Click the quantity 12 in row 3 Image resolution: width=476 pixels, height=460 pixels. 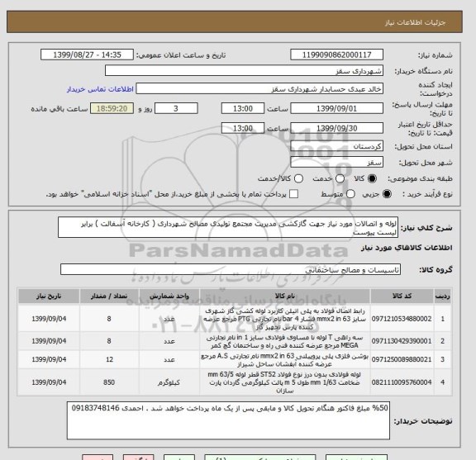click(x=109, y=359)
